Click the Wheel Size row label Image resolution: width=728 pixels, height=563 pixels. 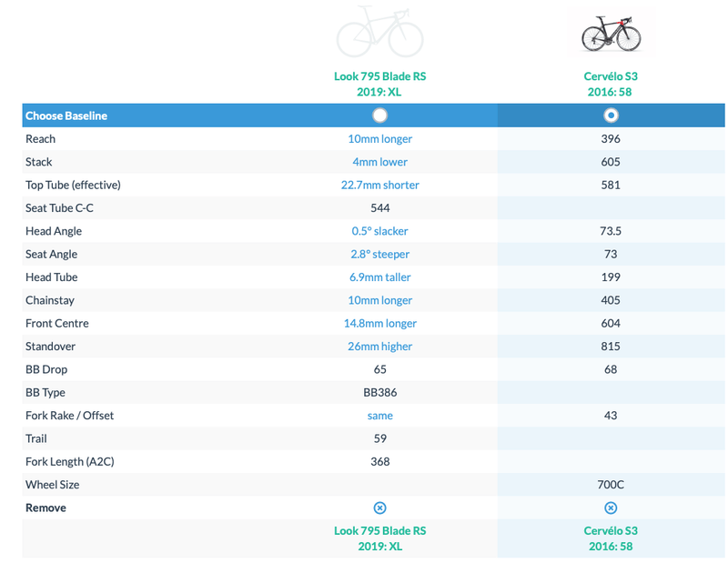[53, 485]
